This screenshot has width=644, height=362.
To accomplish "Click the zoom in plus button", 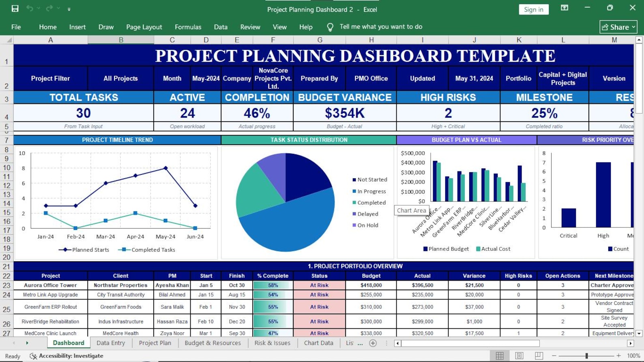I will coord(618,356).
